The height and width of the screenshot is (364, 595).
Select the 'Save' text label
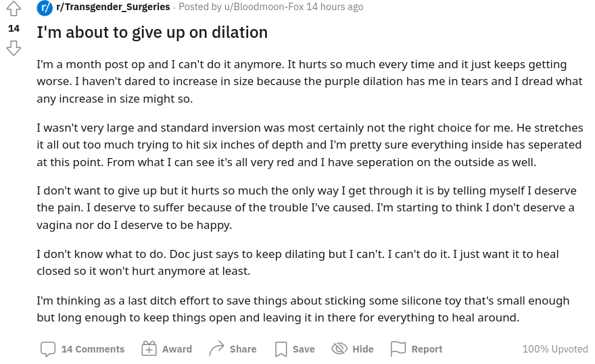pos(304,349)
